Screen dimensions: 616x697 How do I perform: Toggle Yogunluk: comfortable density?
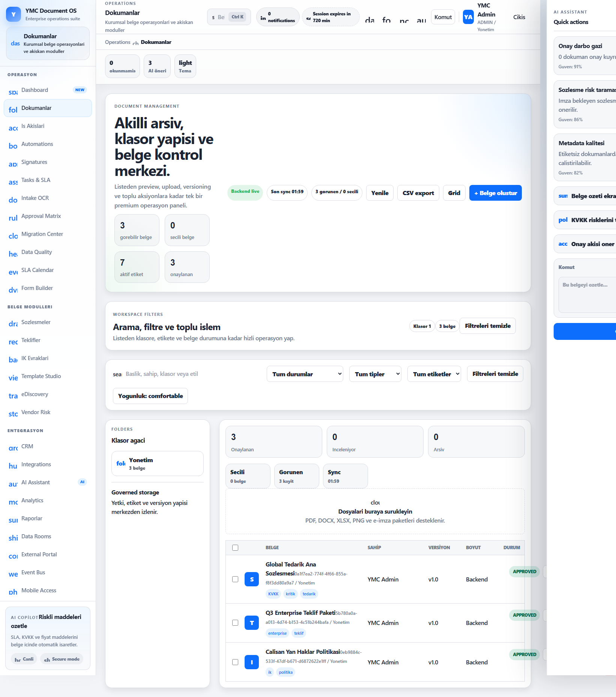(x=150, y=396)
